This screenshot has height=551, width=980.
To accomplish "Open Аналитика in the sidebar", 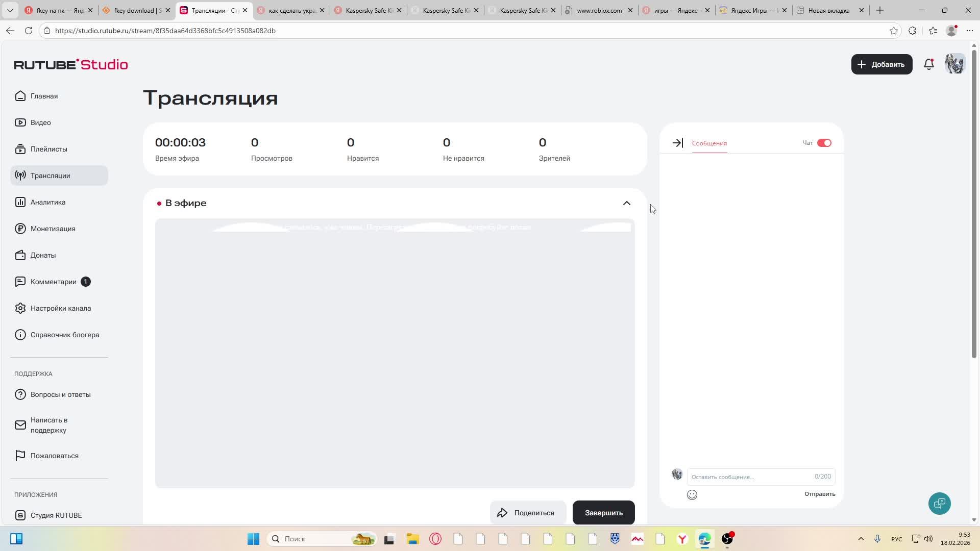I will (x=47, y=202).
